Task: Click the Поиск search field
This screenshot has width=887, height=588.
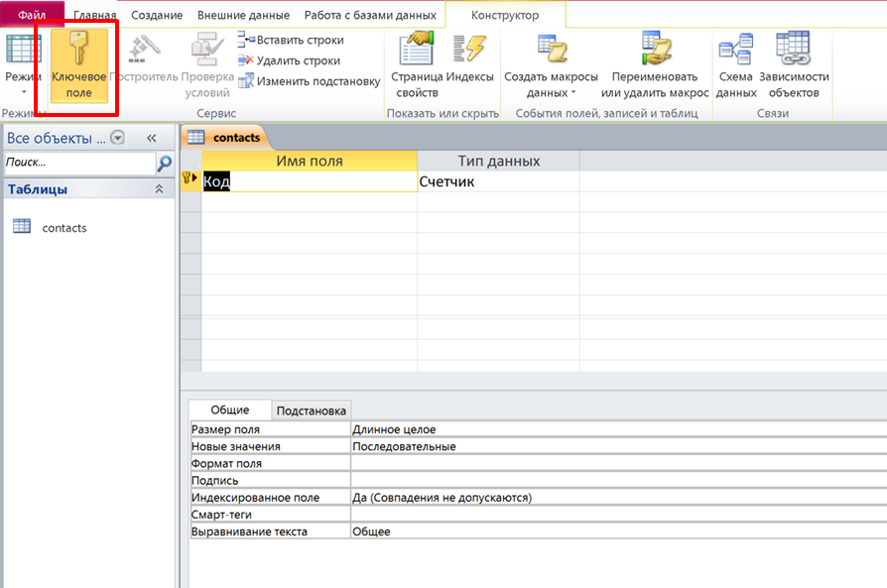Action: (x=77, y=162)
